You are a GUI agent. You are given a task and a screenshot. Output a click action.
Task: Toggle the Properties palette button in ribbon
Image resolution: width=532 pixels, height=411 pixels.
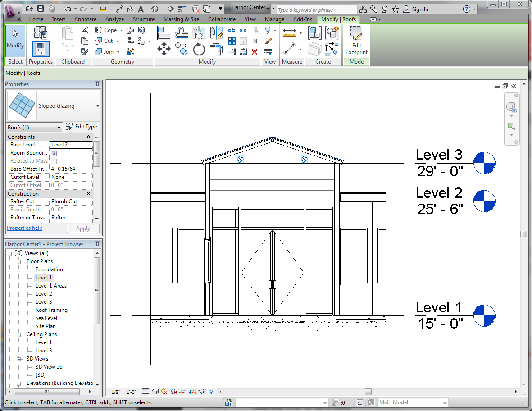point(41,48)
